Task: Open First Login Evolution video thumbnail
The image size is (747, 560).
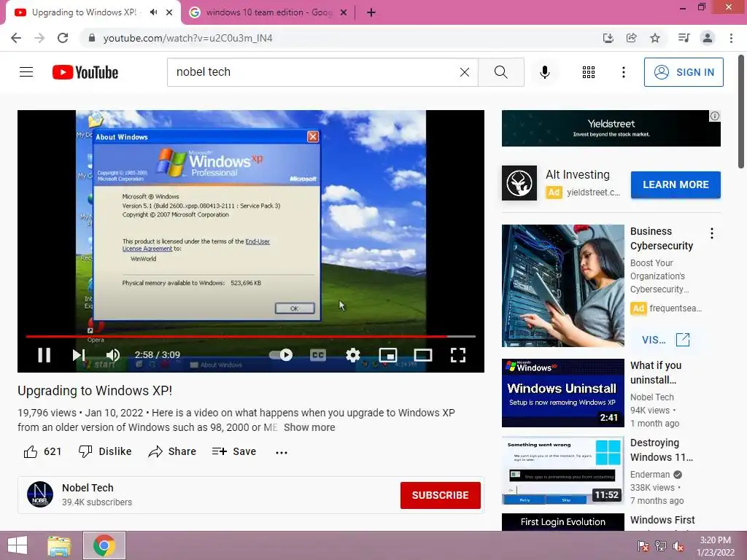Action: click(562, 522)
